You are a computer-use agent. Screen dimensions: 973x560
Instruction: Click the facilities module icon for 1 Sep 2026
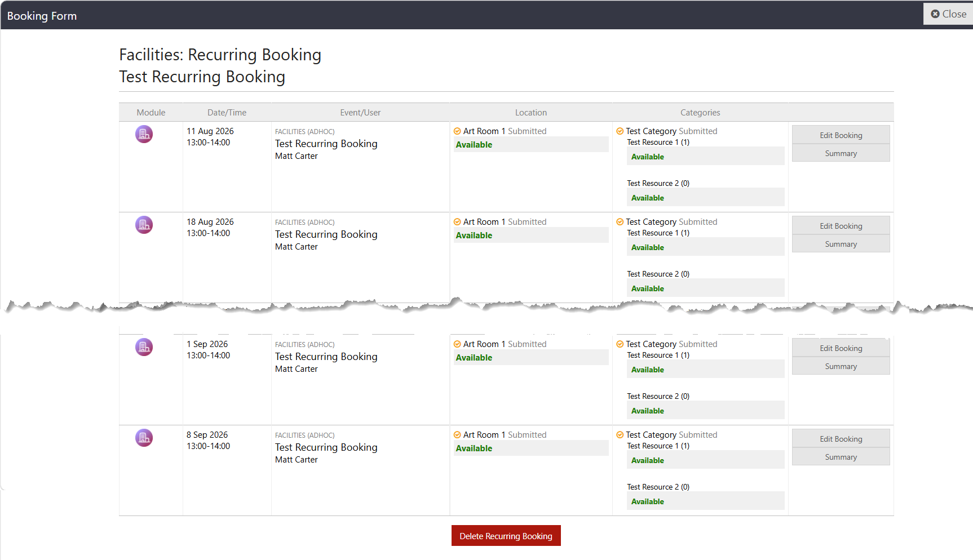[x=144, y=347]
